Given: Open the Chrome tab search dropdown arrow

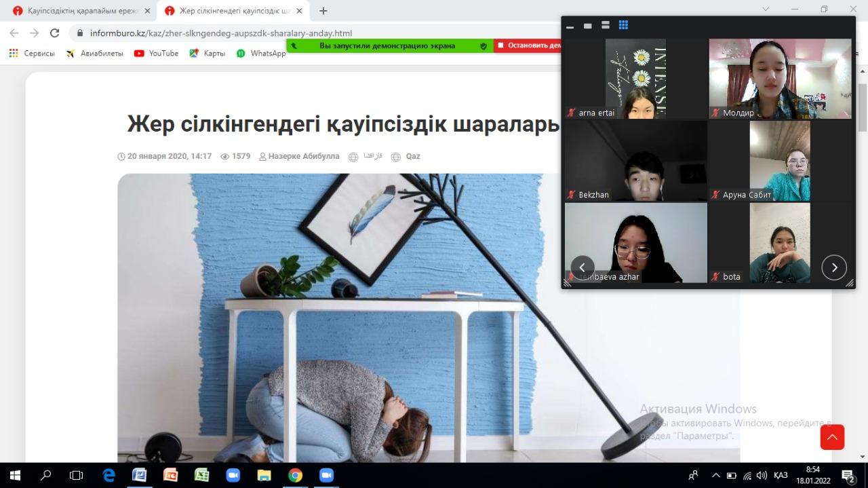Looking at the screenshot, I should point(766,10).
